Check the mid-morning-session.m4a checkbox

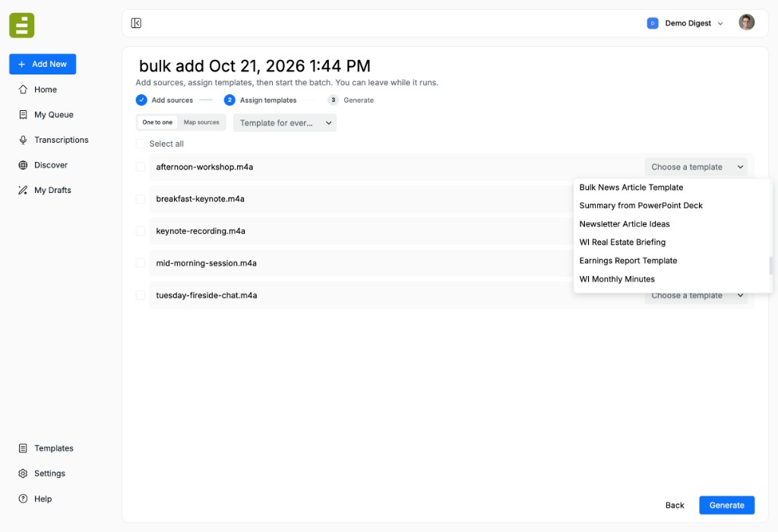(x=141, y=263)
